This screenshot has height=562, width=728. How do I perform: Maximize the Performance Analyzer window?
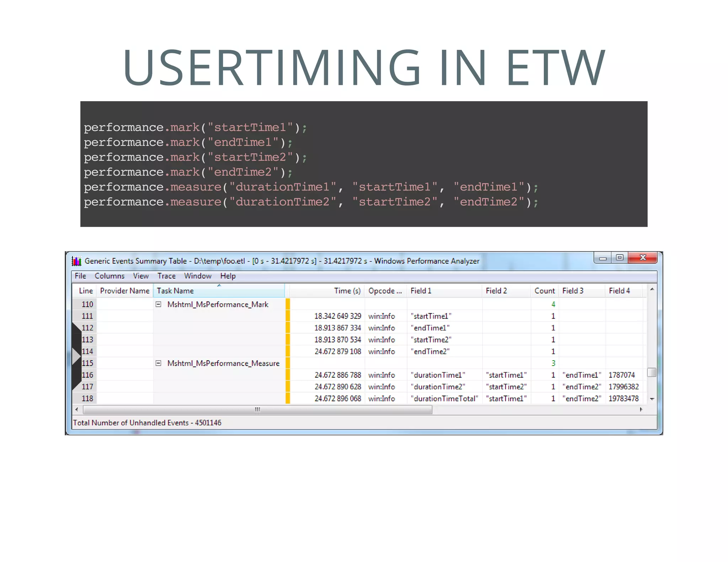tap(620, 258)
